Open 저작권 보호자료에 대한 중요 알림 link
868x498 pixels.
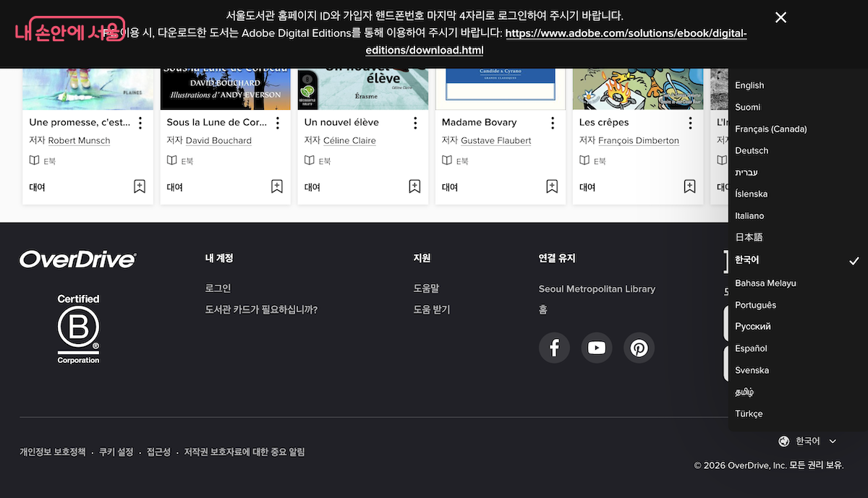click(x=244, y=452)
